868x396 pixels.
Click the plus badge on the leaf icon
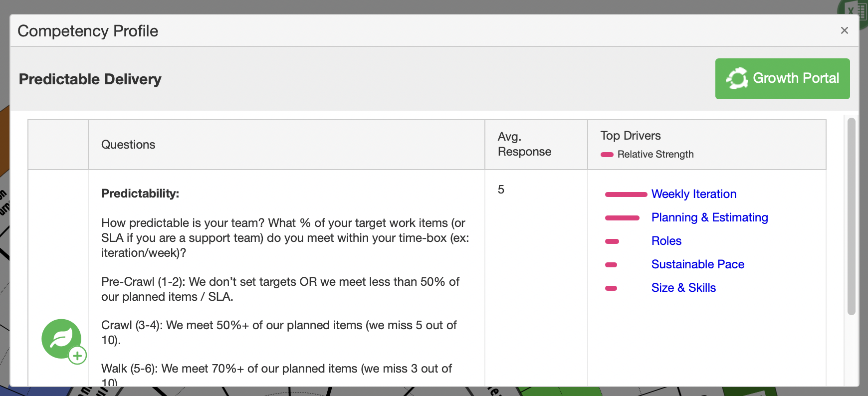coord(77,356)
